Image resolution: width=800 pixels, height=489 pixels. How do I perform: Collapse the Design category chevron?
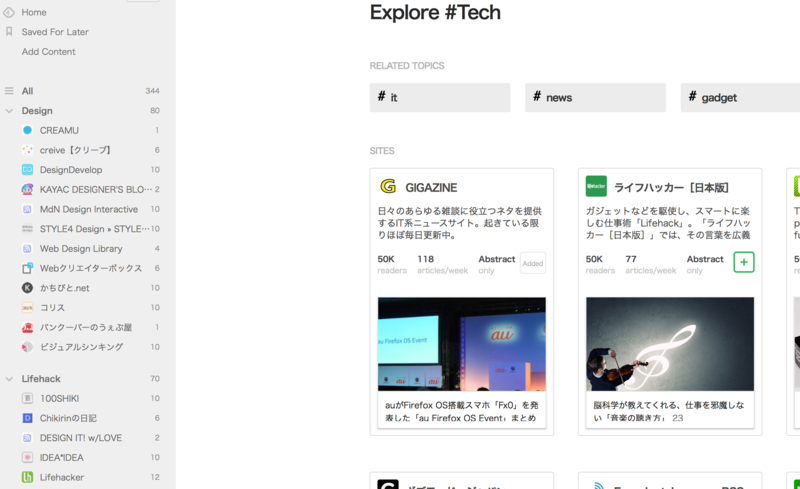point(9,111)
